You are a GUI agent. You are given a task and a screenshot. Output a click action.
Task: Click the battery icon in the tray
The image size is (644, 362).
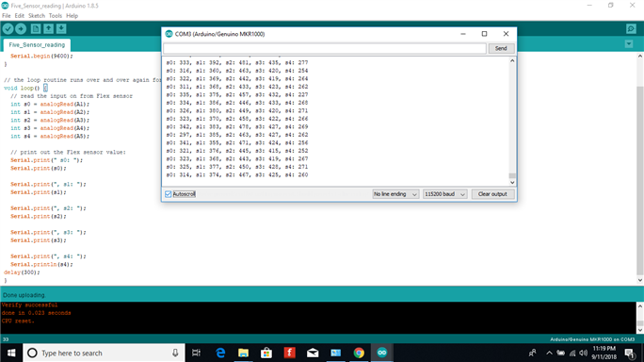pyautogui.click(x=560, y=353)
